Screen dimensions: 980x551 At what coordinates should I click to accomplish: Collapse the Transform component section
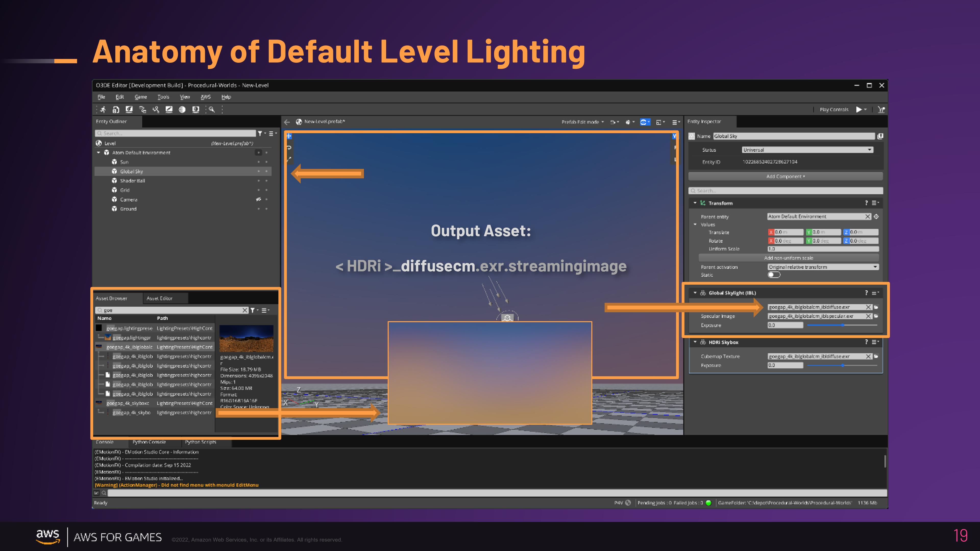695,203
